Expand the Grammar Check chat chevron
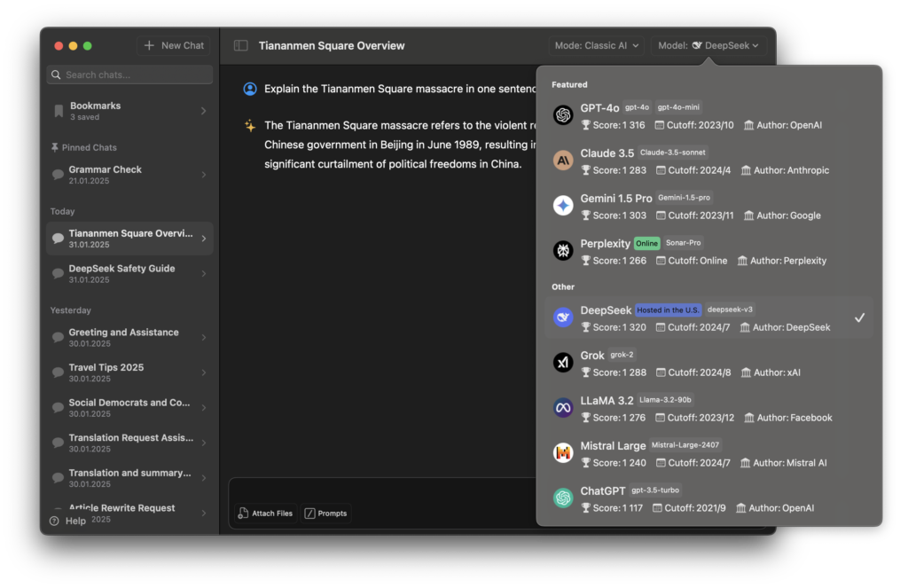This screenshot has height=588, width=908. 204,175
